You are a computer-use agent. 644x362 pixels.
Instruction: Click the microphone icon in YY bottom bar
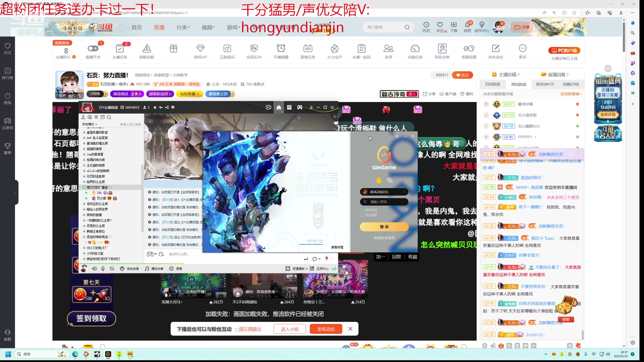[103, 268]
